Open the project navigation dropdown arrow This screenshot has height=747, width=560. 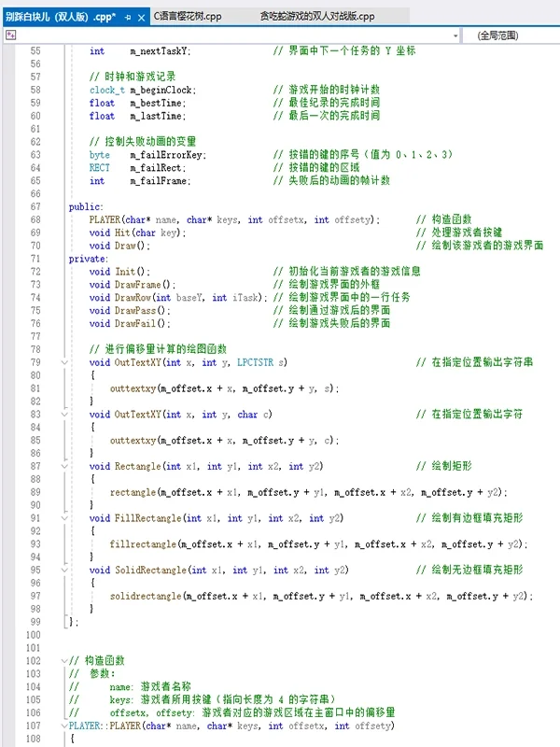pyautogui.click(x=455, y=35)
